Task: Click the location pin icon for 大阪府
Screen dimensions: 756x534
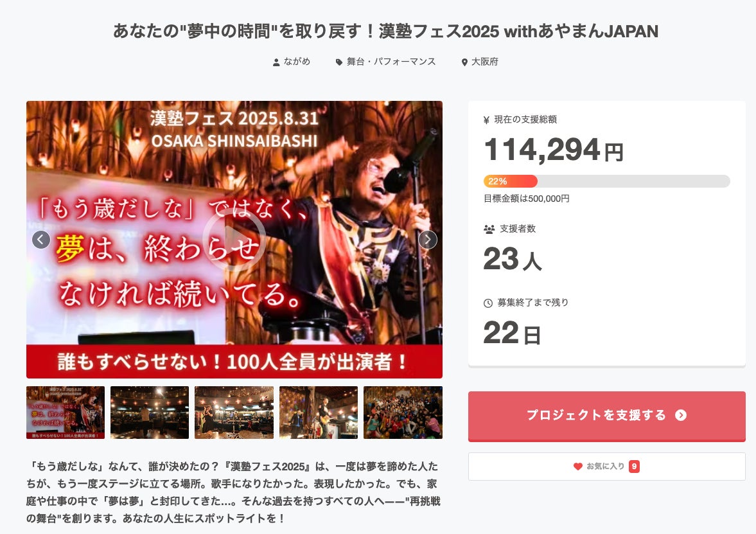Action: click(x=464, y=62)
